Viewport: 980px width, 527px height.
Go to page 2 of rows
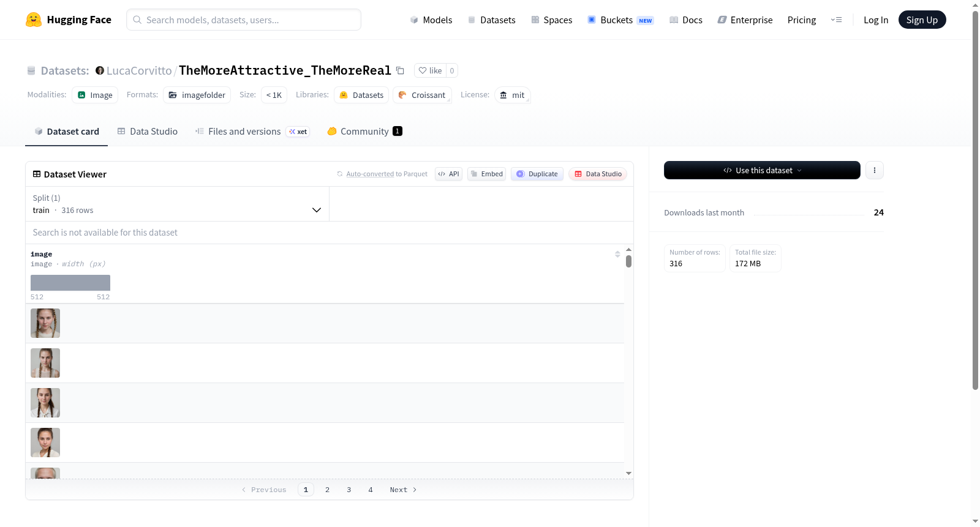click(327, 490)
